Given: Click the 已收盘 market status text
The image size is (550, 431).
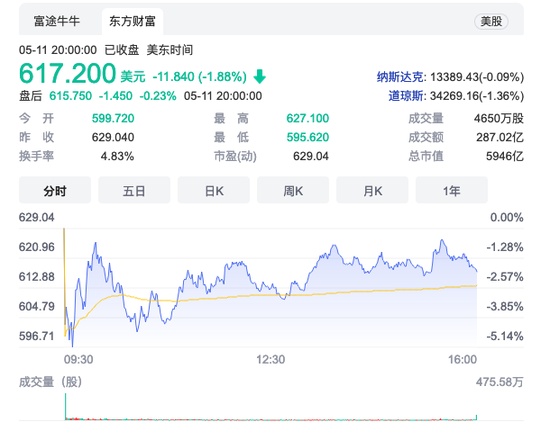Looking at the screenshot, I should (122, 50).
